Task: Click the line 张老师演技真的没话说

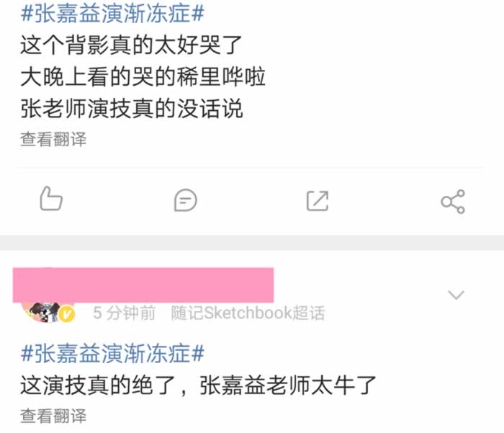Action: point(132,108)
